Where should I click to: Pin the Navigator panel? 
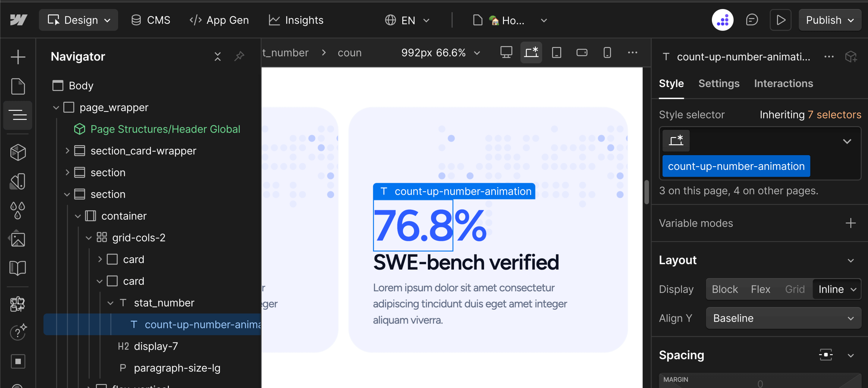[239, 56]
